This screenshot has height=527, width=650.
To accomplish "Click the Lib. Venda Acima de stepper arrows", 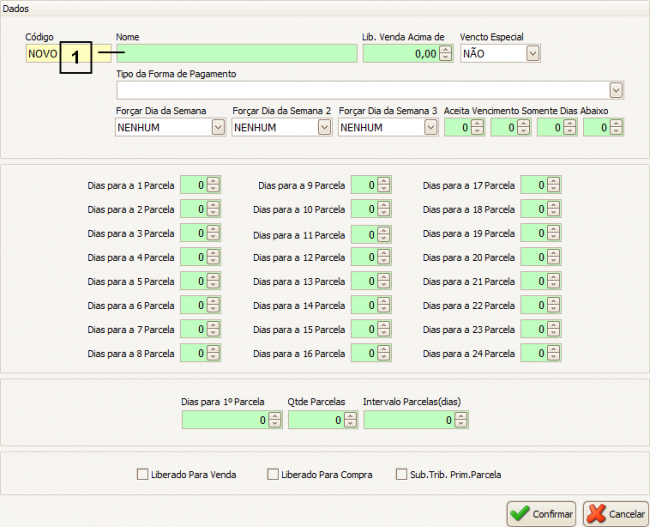I will 447,54.
